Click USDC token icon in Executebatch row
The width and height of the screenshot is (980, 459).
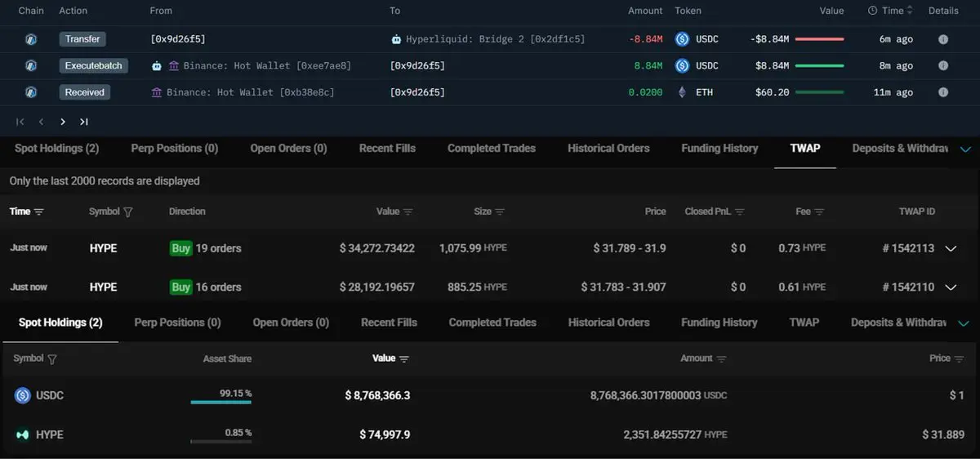click(682, 65)
